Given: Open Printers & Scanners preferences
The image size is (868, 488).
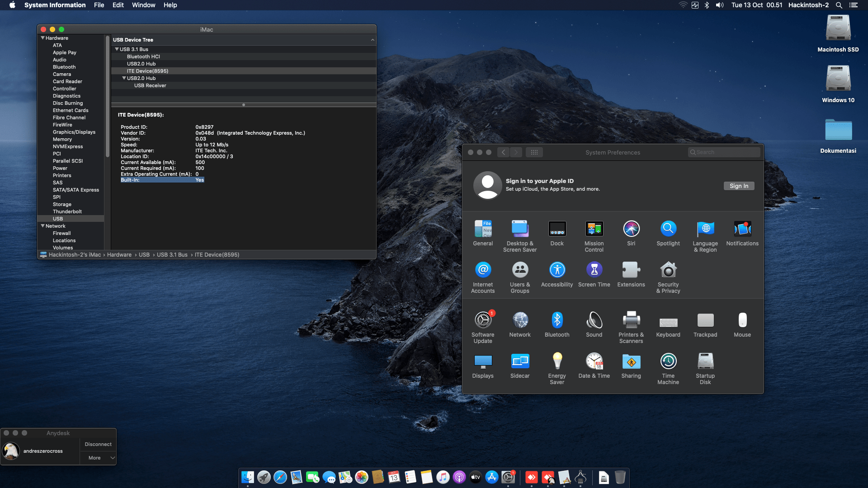Looking at the screenshot, I should pyautogui.click(x=631, y=328).
